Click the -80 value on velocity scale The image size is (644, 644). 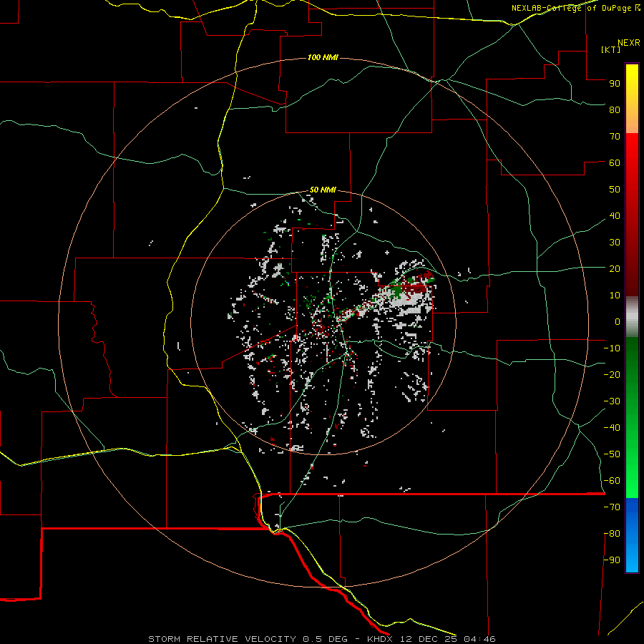(612, 534)
